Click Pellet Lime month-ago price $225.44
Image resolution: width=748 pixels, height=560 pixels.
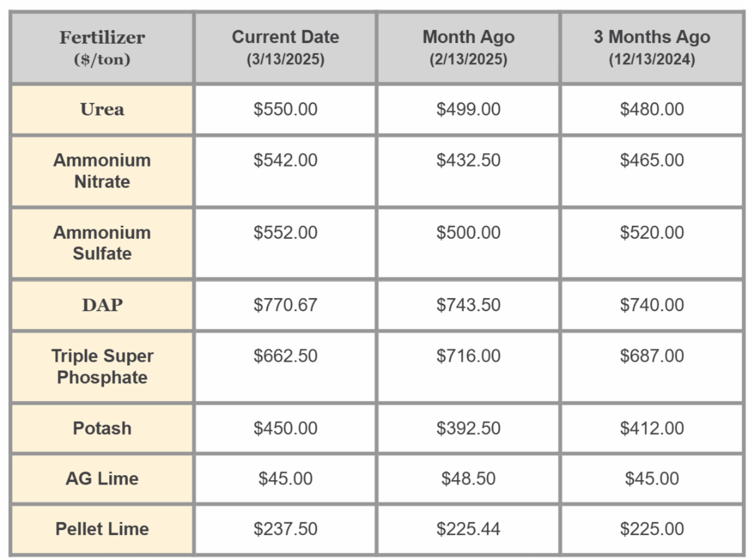(468, 529)
